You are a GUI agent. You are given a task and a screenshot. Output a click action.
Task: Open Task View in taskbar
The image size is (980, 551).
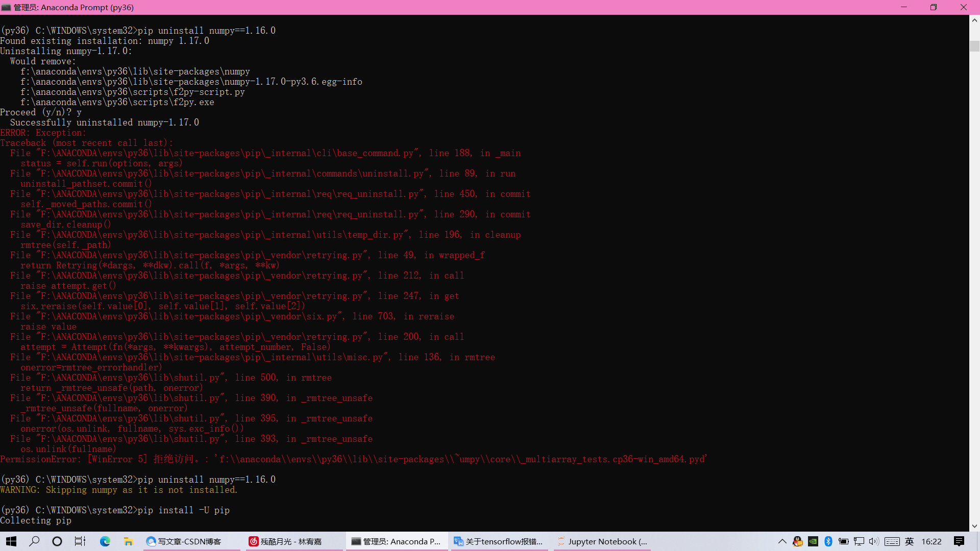point(80,541)
